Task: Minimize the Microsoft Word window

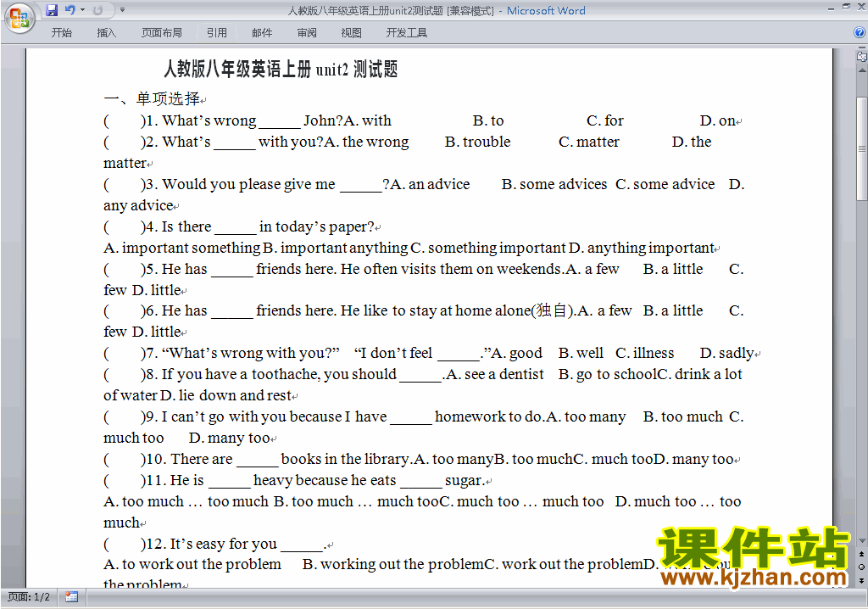Action: [x=832, y=8]
